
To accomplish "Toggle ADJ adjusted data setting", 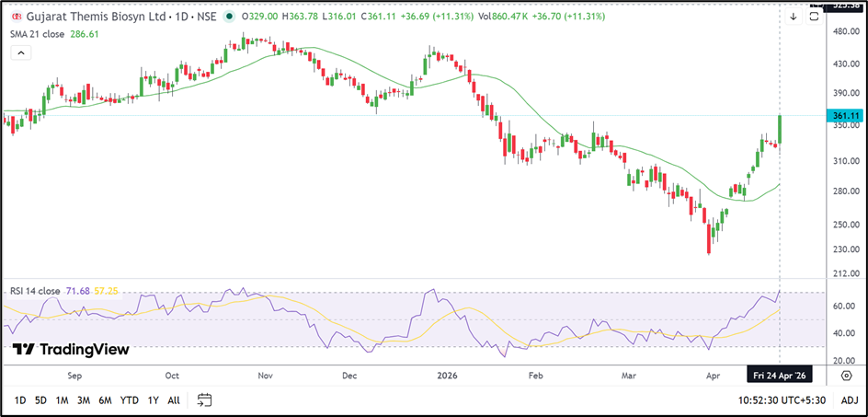I will point(850,400).
